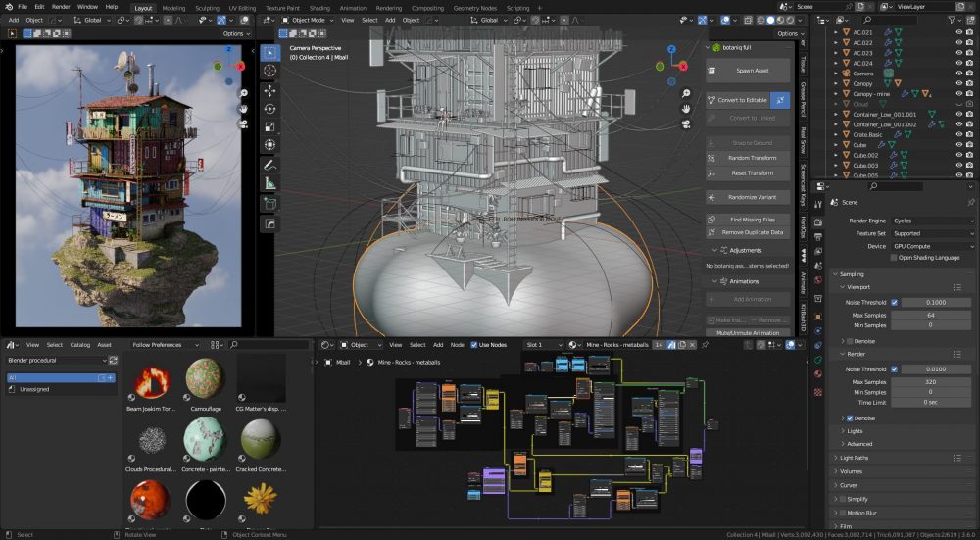The image size is (980, 540).
Task: Select the Cursor tool
Action: click(270, 71)
